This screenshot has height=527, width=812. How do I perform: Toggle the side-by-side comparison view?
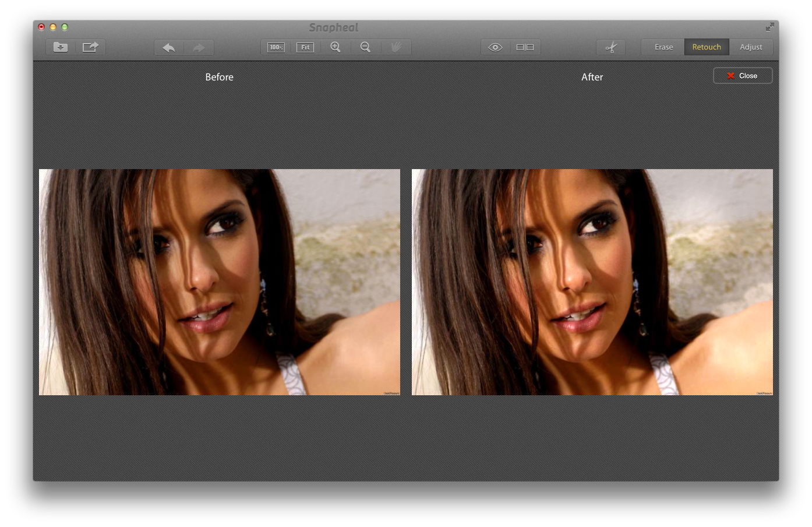[x=525, y=47]
